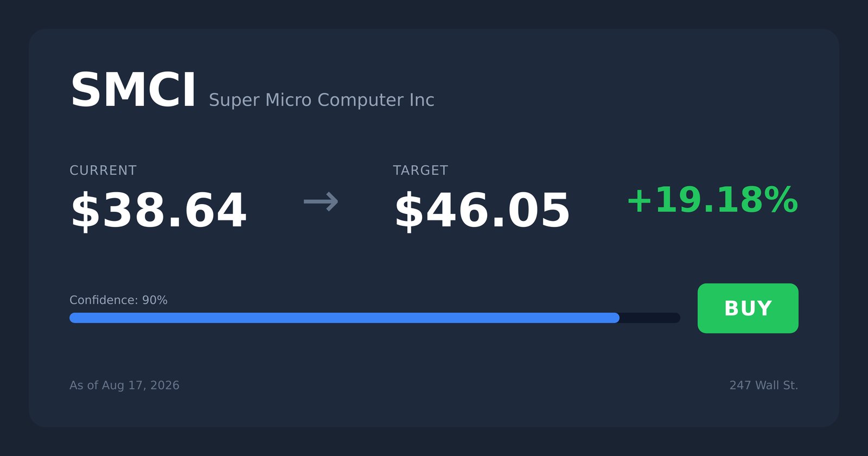Click the target price $46.05
The image size is (868, 456).
[x=482, y=211]
